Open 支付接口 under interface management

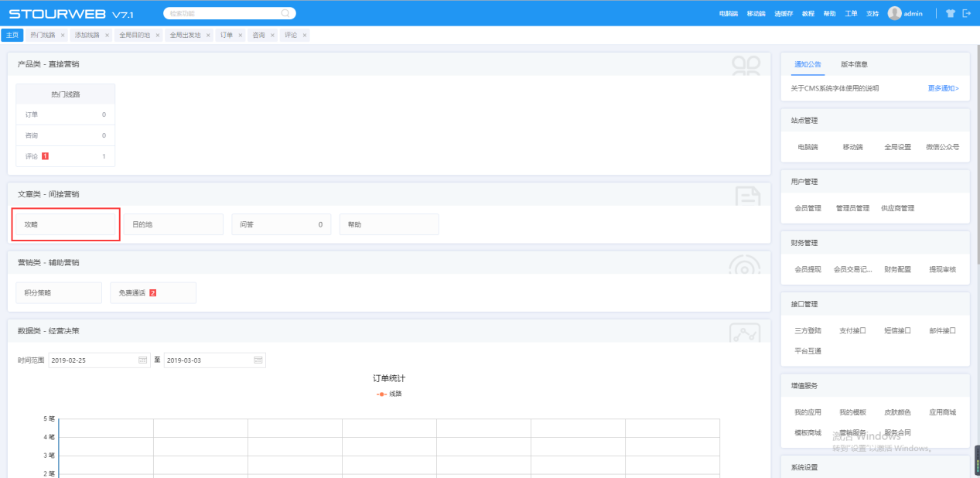[x=852, y=330]
